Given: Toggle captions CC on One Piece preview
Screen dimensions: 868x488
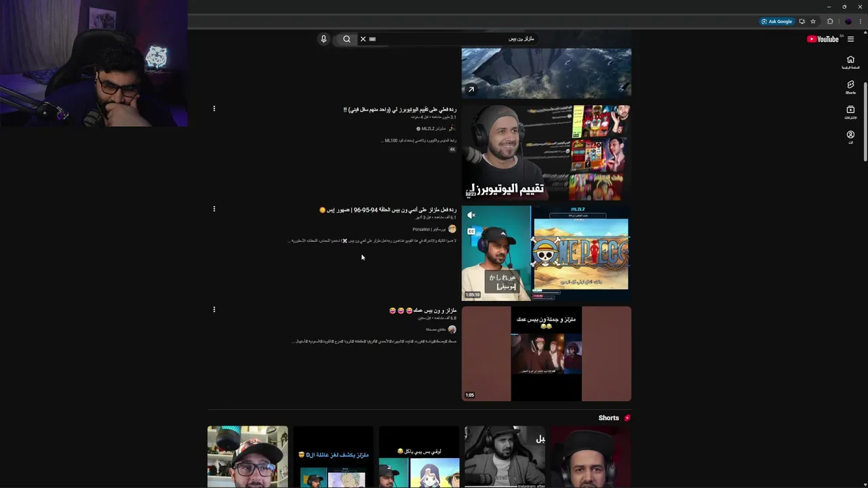Looking at the screenshot, I should click(471, 231).
